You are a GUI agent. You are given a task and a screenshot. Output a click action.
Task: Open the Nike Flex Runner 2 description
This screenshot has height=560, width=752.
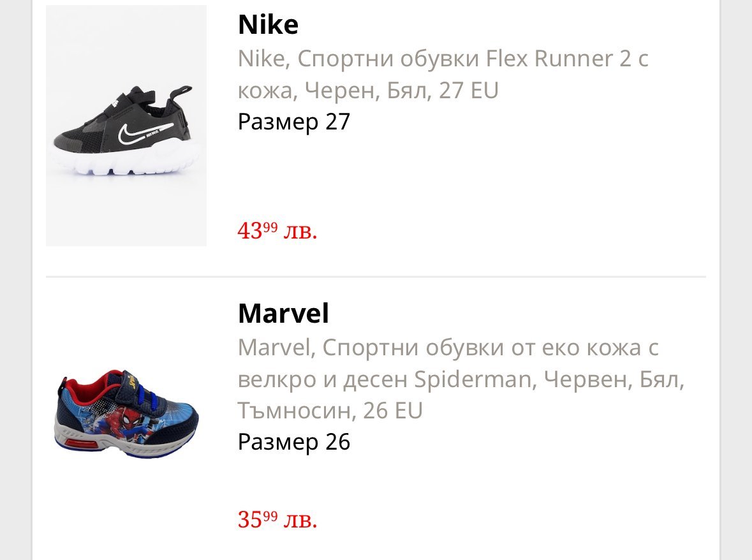click(443, 75)
